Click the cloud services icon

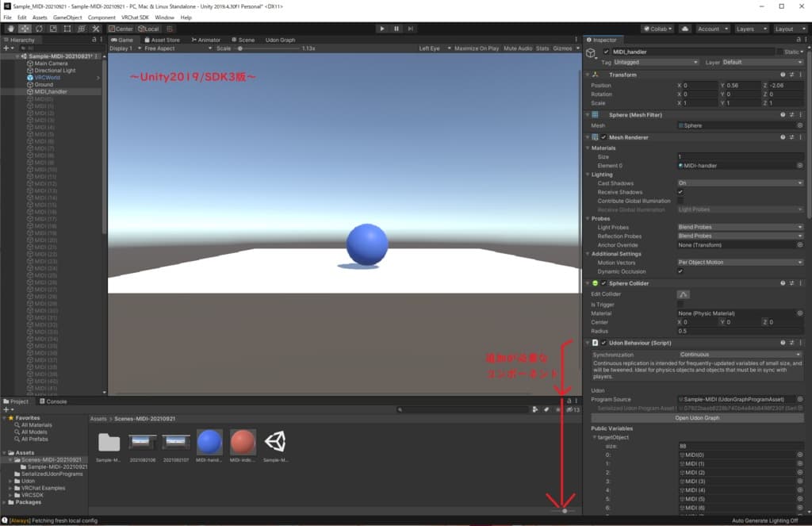pyautogui.click(x=684, y=29)
